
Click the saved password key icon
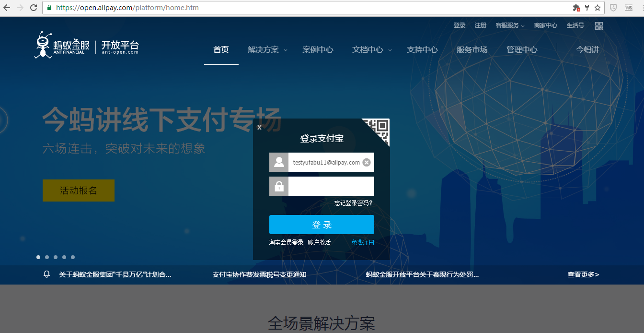(587, 8)
